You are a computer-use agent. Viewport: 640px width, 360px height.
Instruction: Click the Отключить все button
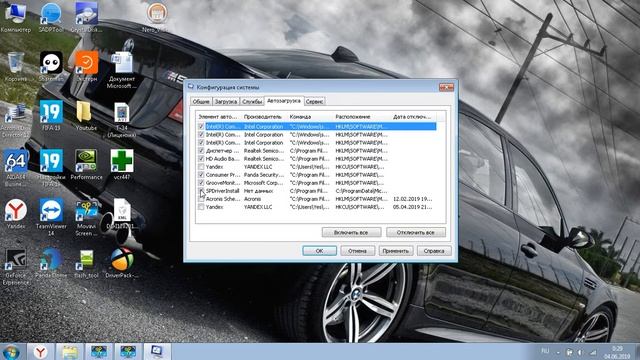[416, 232]
